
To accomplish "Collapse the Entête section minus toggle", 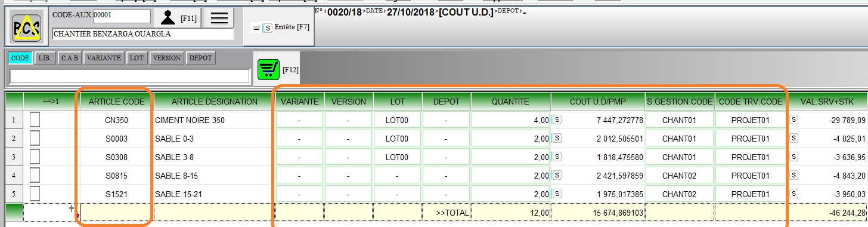I will (x=256, y=29).
